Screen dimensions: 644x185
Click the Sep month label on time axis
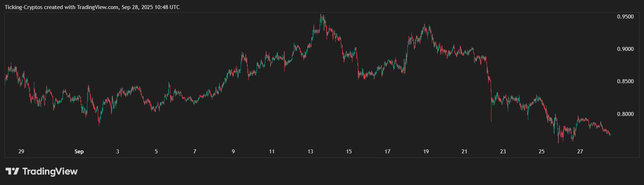pos(79,152)
